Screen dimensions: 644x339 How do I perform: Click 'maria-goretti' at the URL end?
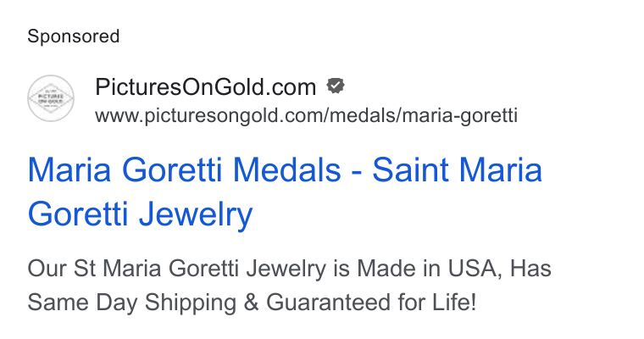click(x=459, y=116)
